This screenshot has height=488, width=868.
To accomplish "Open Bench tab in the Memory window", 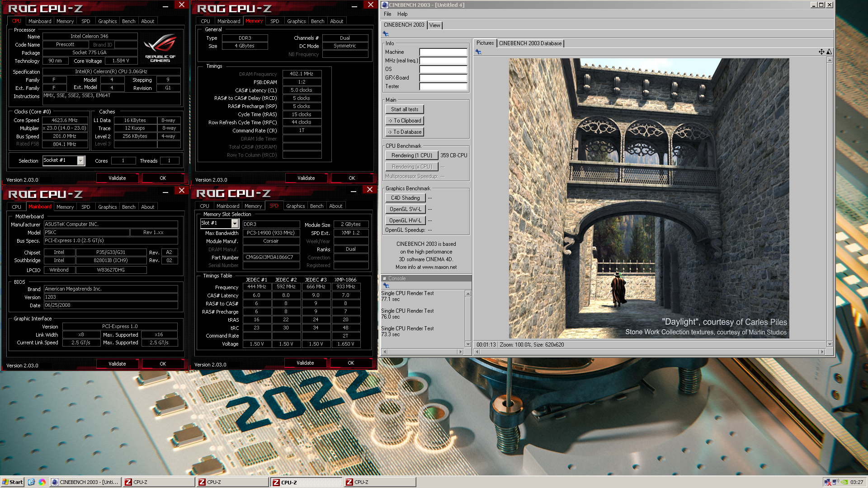I will pos(317,21).
